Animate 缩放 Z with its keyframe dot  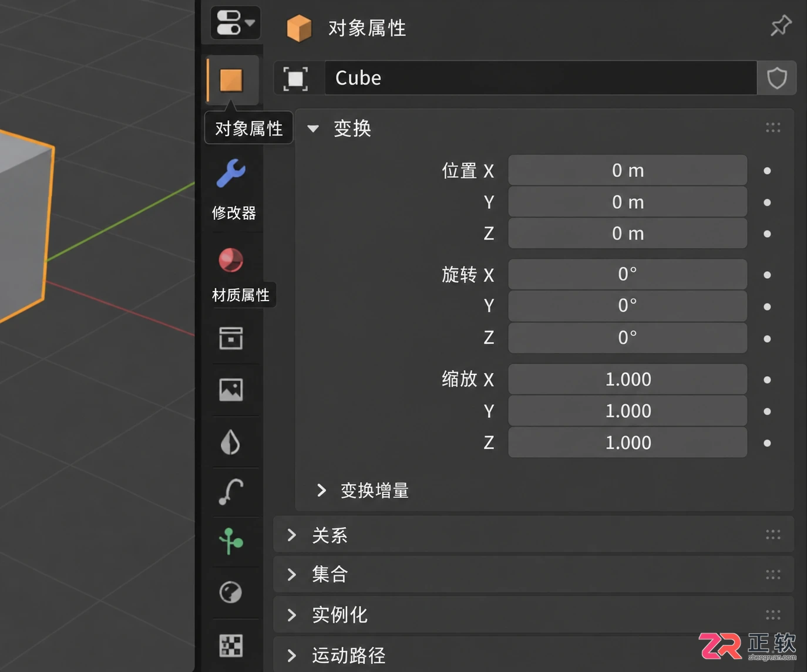coord(767,443)
